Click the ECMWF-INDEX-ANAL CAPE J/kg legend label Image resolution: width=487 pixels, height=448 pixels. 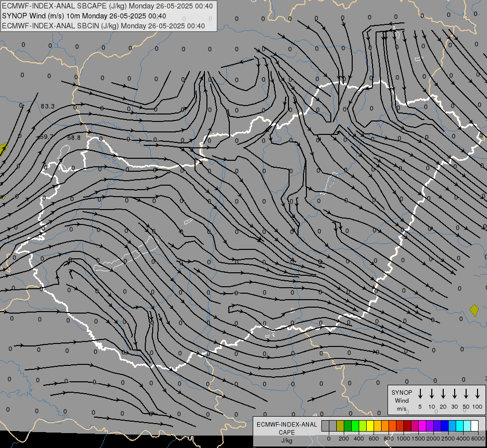[287, 433]
